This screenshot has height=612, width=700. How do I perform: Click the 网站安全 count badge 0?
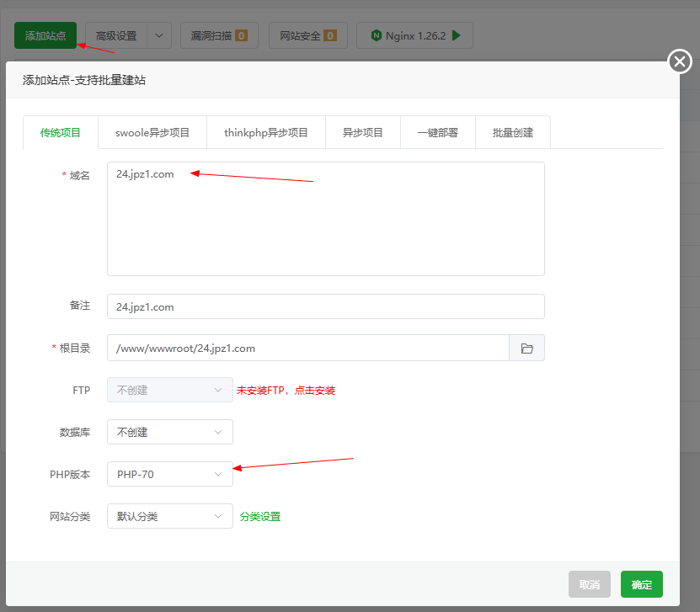point(330,35)
